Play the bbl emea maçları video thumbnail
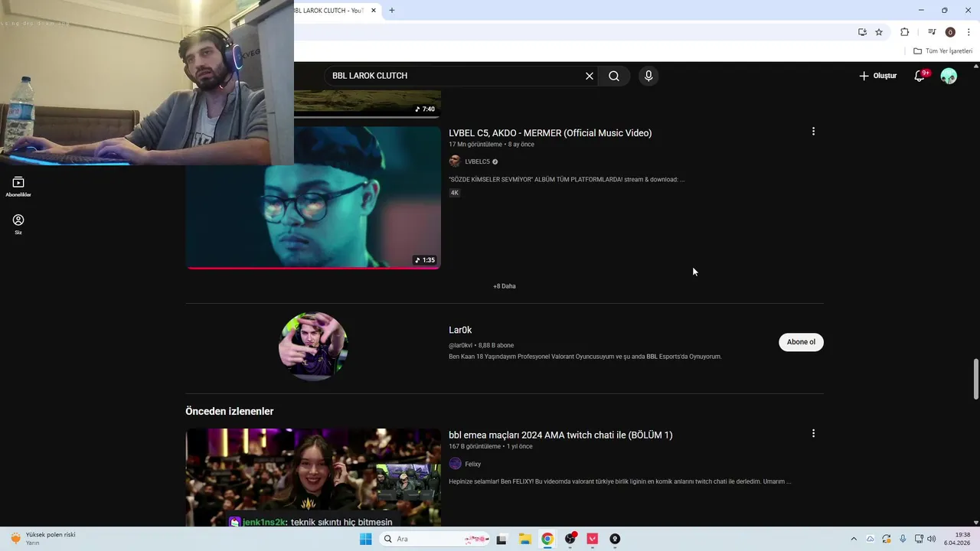 [313, 477]
